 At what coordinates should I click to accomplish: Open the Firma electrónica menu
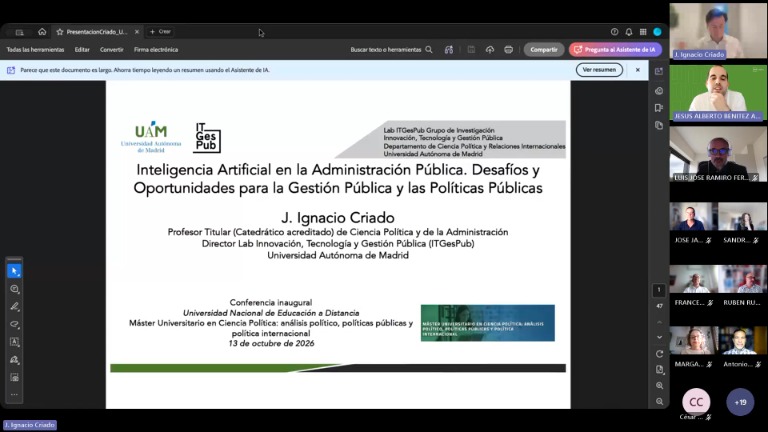pos(156,49)
